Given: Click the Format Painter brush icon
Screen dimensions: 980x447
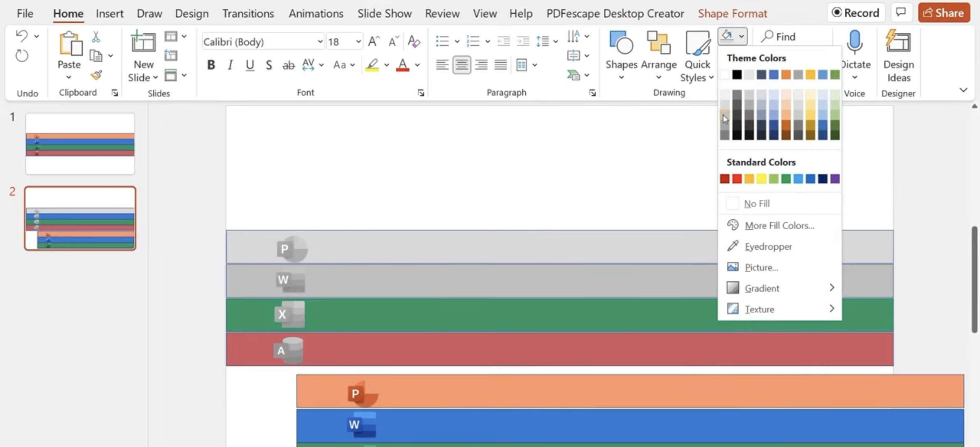Looking at the screenshot, I should click(x=96, y=75).
